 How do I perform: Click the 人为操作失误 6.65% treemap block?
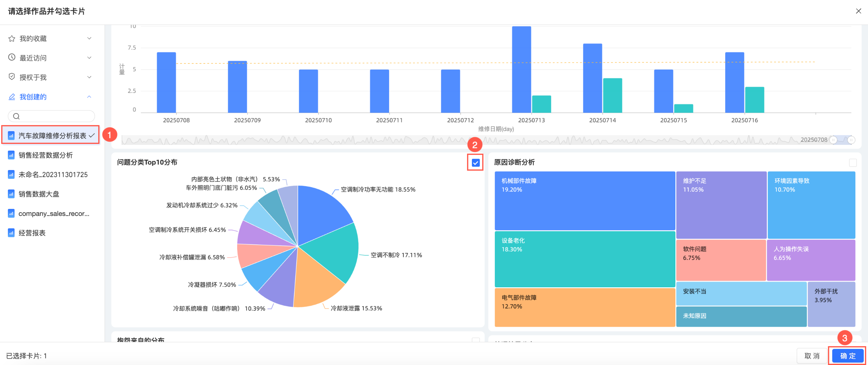pos(811,260)
